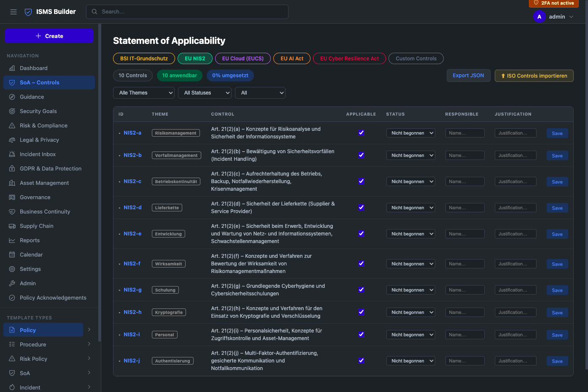
Task: Toggle the hamburger menu icon
Action: pyautogui.click(x=13, y=12)
